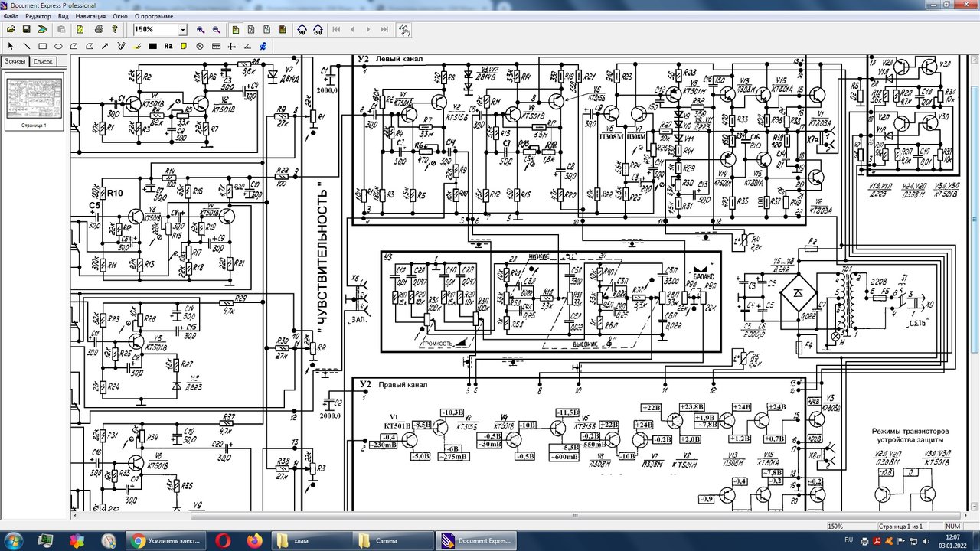The height and width of the screenshot is (551, 980).
Task: Switch to the Эскизы tab
Action: pos(15,61)
